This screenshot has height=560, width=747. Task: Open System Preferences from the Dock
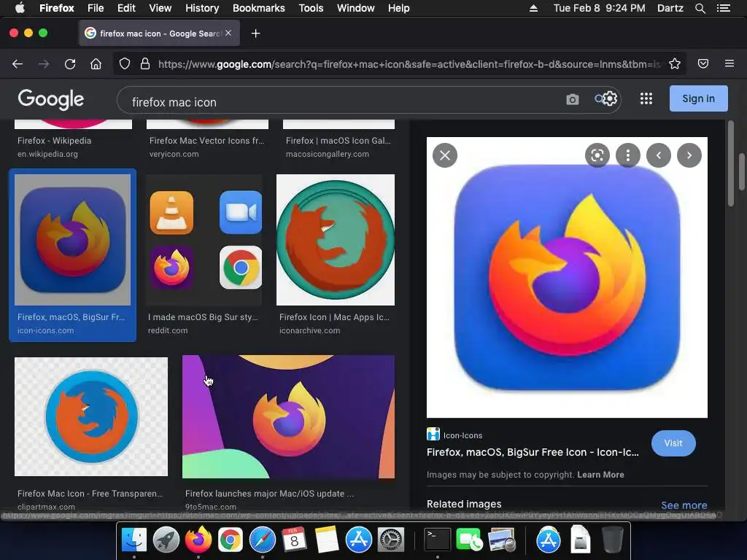point(391,540)
